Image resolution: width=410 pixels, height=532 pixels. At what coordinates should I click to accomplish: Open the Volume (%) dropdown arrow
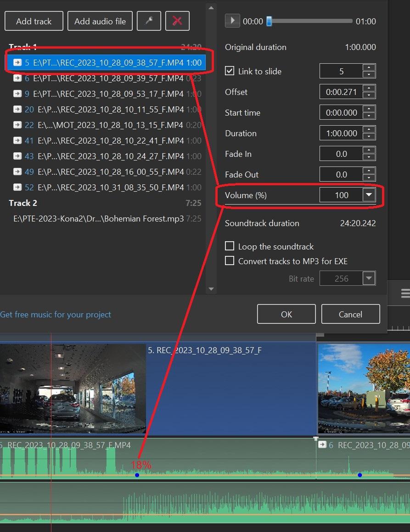tap(369, 195)
